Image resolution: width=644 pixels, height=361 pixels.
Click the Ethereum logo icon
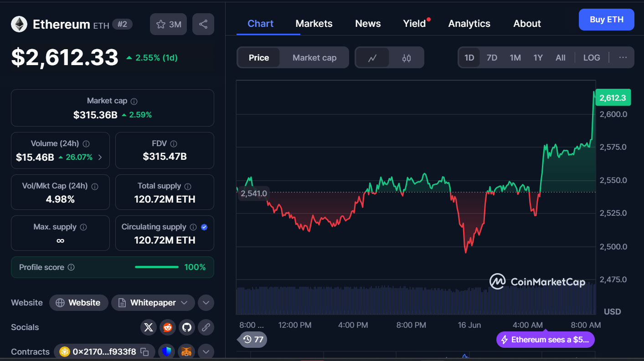point(19,24)
